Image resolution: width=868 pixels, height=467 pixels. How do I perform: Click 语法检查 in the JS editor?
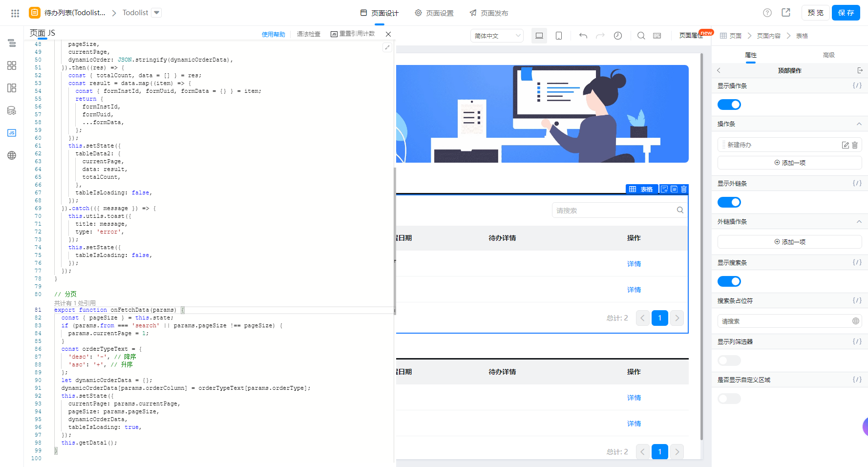click(309, 34)
